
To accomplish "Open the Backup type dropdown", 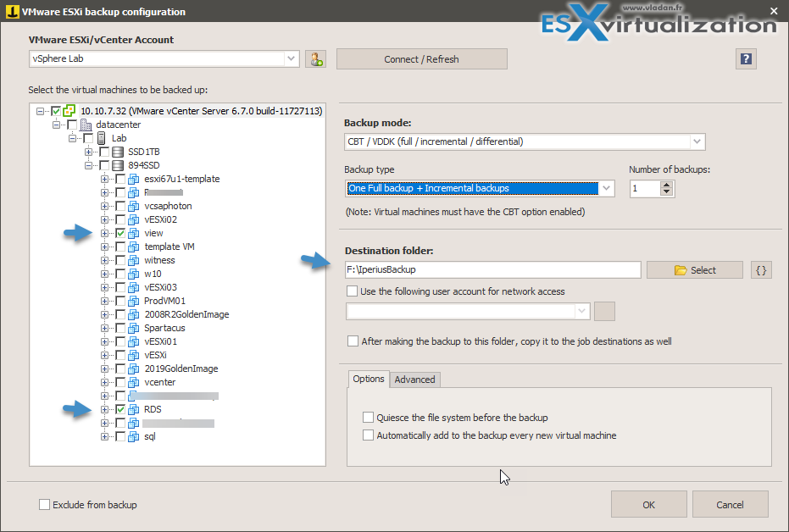I will [606, 189].
